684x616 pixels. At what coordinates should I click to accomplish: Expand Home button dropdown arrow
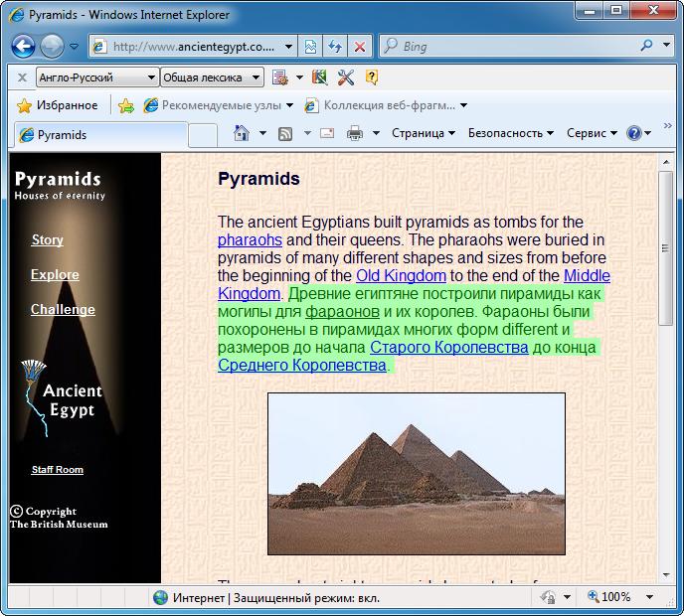coord(262,133)
